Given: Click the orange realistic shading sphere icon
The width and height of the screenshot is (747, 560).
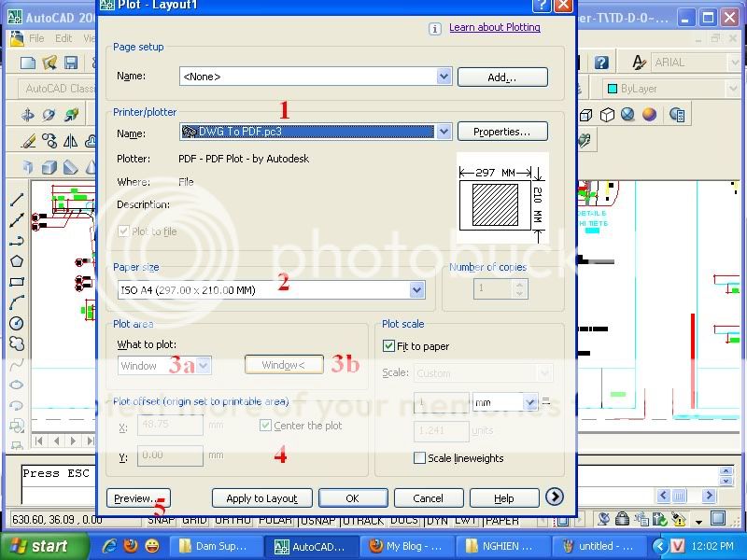Looking at the screenshot, I should pos(649,115).
